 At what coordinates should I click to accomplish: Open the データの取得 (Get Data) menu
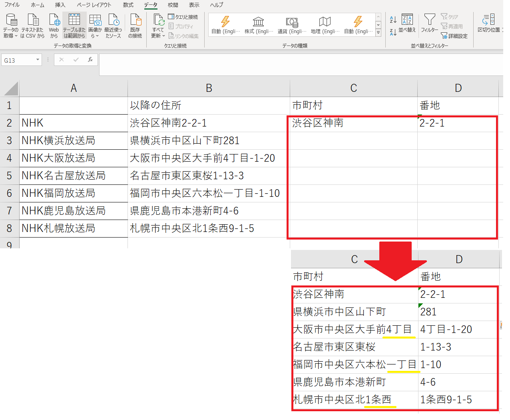[11, 26]
